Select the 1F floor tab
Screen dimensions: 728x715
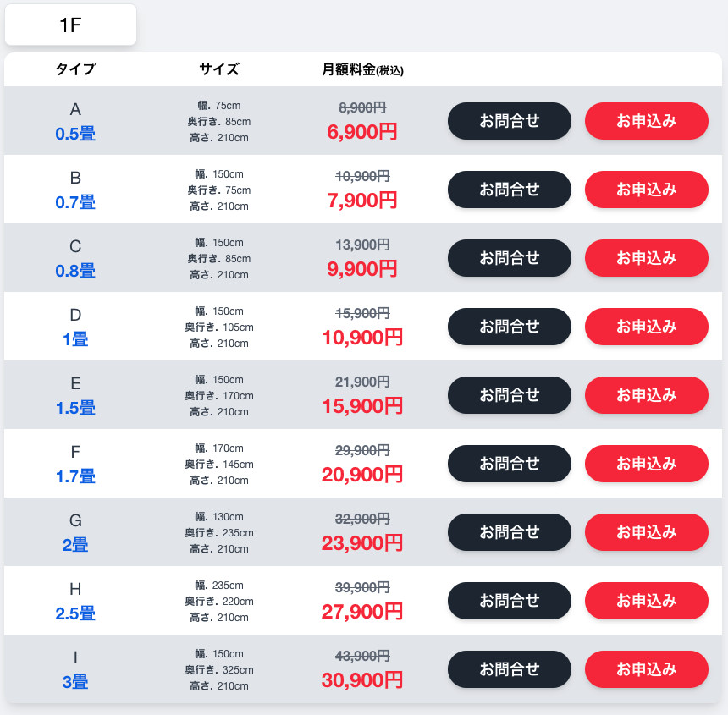[x=70, y=25]
